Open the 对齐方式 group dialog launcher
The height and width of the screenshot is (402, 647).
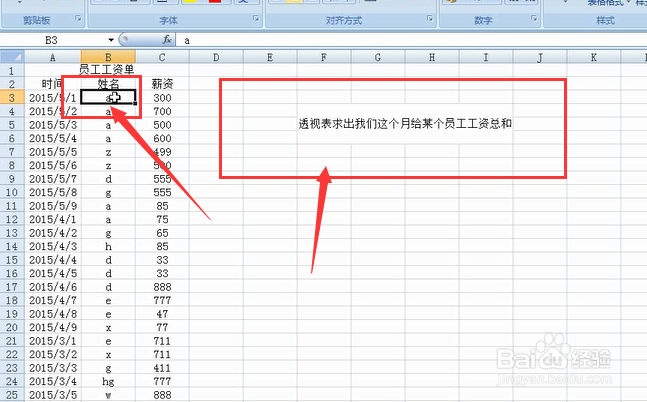[430, 19]
